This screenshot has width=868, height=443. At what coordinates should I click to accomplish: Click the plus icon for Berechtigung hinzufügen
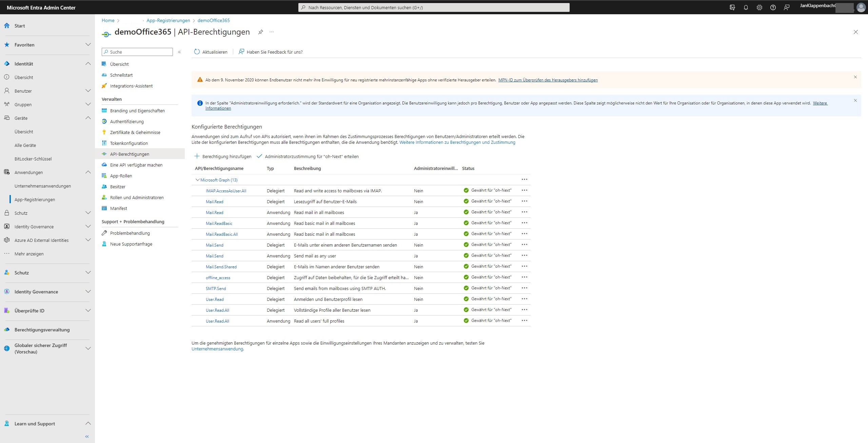(197, 156)
